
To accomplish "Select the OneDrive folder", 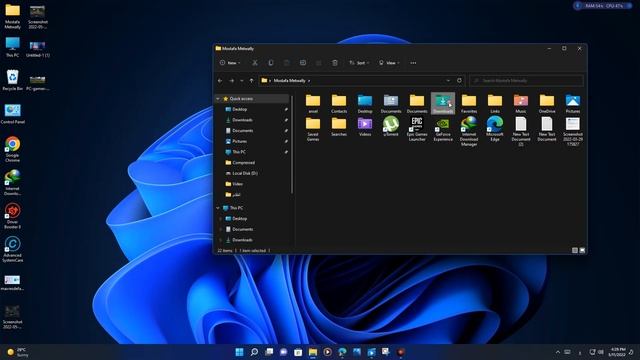I will tap(547, 103).
